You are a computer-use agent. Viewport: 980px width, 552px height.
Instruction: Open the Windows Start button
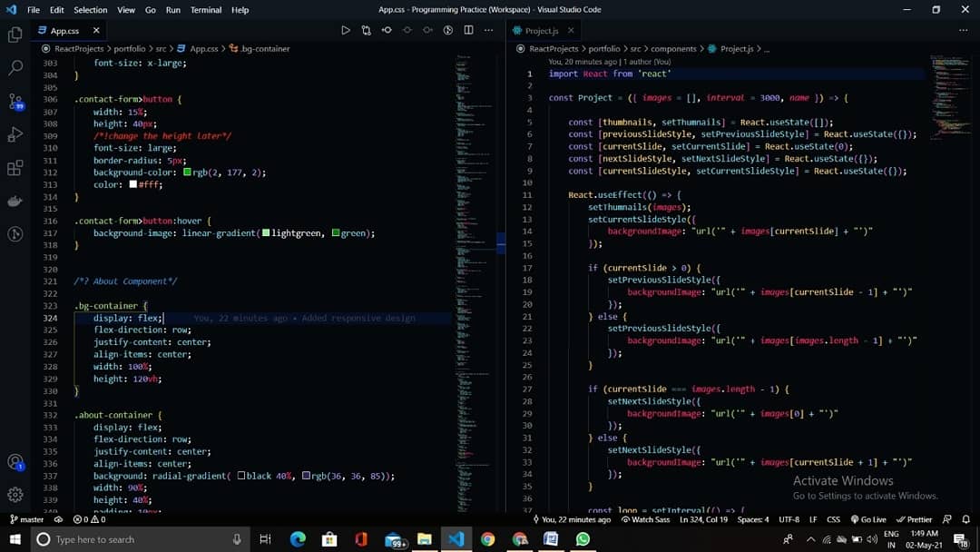point(15,539)
